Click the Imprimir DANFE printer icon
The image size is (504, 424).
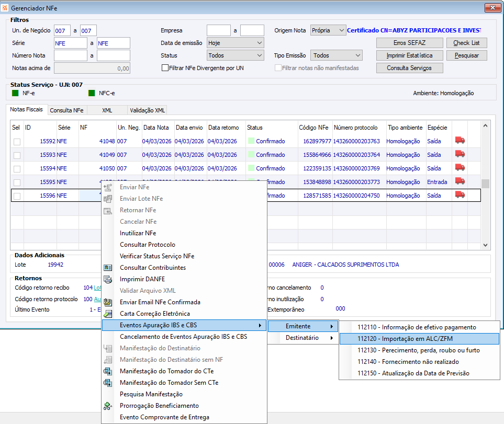pyautogui.click(x=108, y=279)
